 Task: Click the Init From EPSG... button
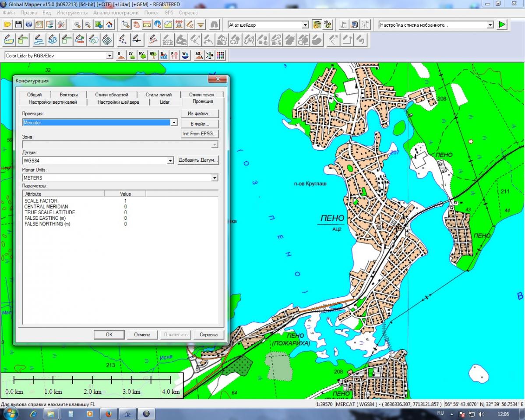200,134
